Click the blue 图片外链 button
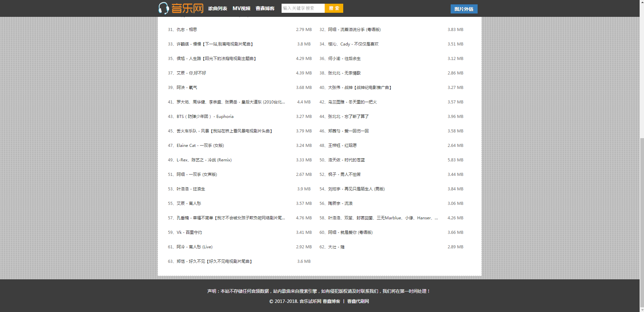This screenshot has width=644, height=312. tap(464, 9)
